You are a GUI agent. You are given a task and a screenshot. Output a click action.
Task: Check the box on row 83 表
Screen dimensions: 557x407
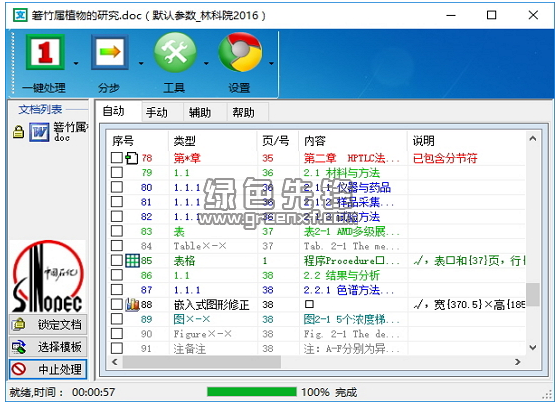click(x=117, y=231)
